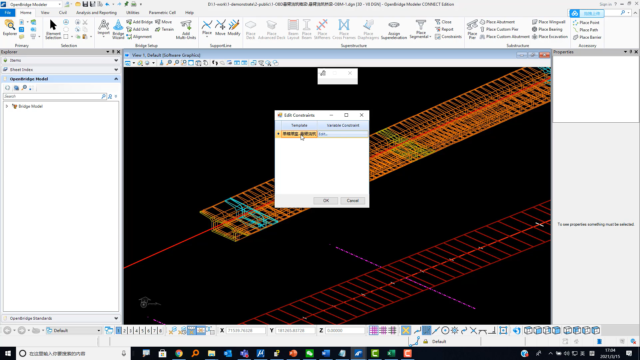This screenshot has width=640, height=360.
Task: Click the Place Abutment tool
Action: (497, 22)
